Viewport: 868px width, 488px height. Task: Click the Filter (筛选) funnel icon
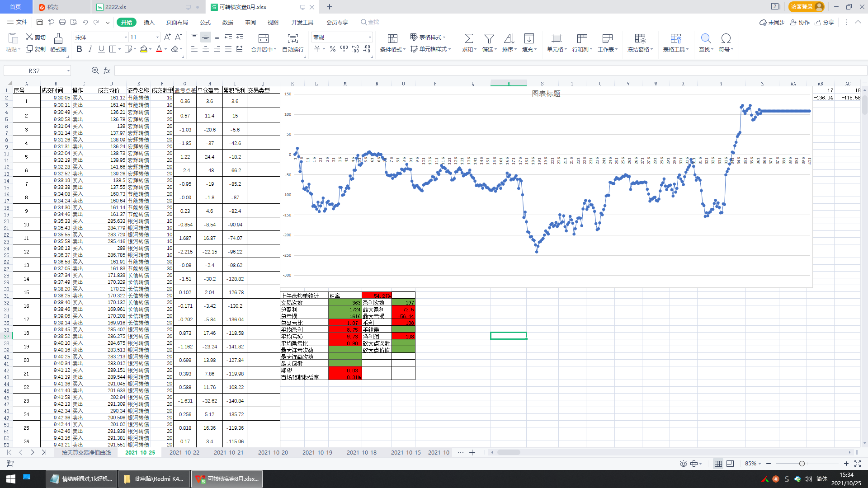(489, 38)
